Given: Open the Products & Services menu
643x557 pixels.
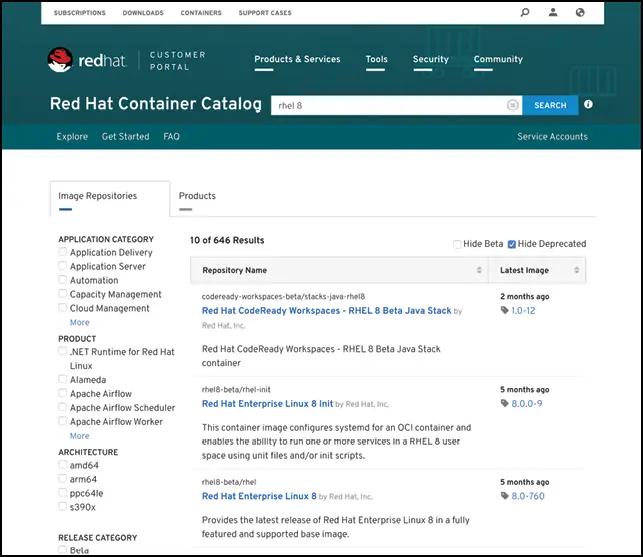Looking at the screenshot, I should pos(297,59).
